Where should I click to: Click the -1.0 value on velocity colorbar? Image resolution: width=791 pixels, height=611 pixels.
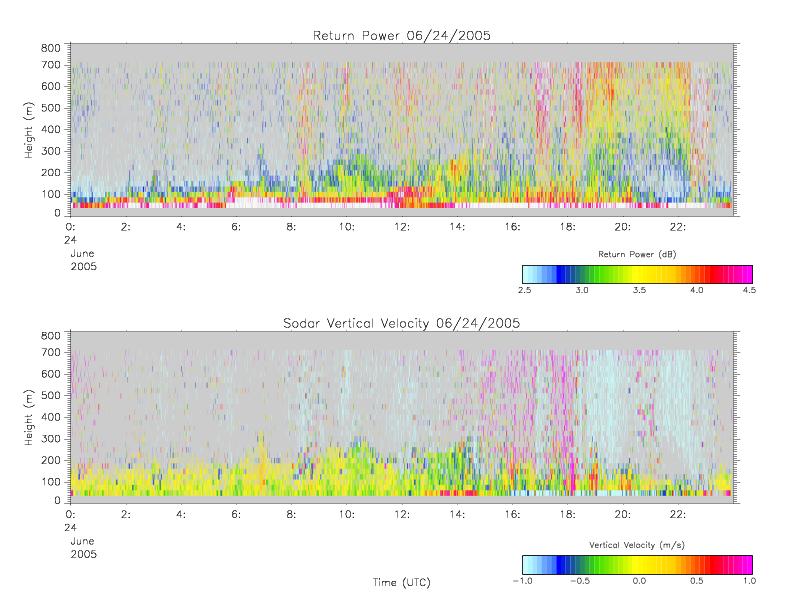(x=523, y=581)
